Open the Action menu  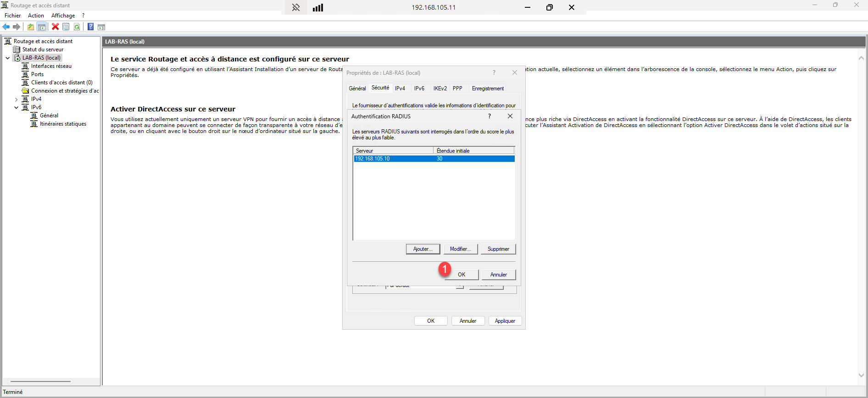(36, 16)
